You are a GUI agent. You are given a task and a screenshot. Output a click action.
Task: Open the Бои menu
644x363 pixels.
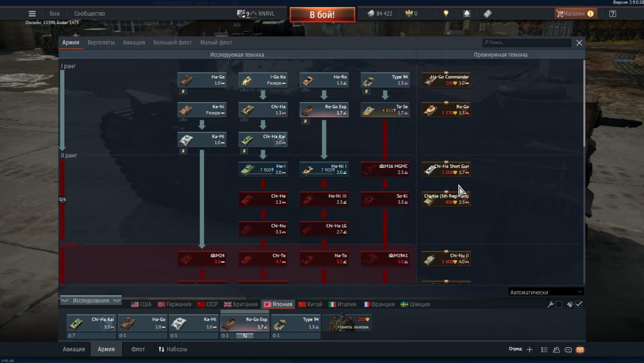point(54,14)
